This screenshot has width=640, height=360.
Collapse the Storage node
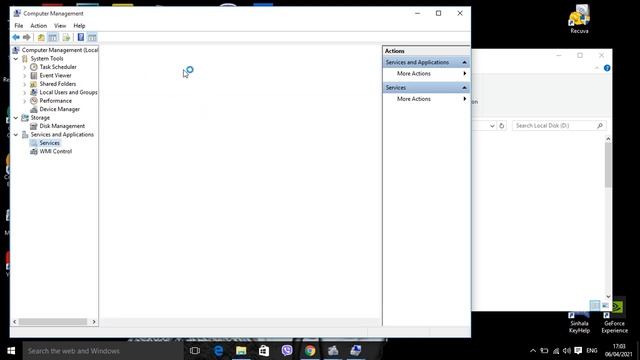16,118
